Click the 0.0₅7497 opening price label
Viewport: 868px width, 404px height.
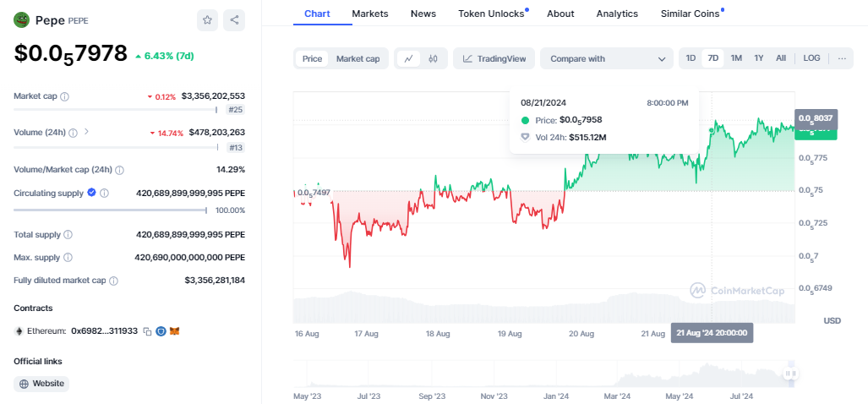point(314,193)
